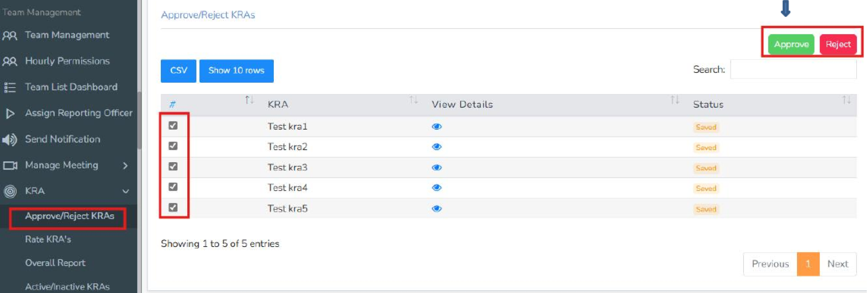Open Team Management from sidebar
The image size is (868, 293).
pos(67,35)
